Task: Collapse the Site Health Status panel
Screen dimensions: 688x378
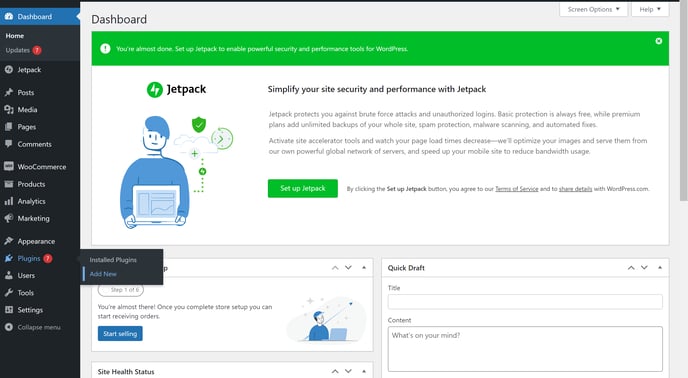Action: point(364,371)
